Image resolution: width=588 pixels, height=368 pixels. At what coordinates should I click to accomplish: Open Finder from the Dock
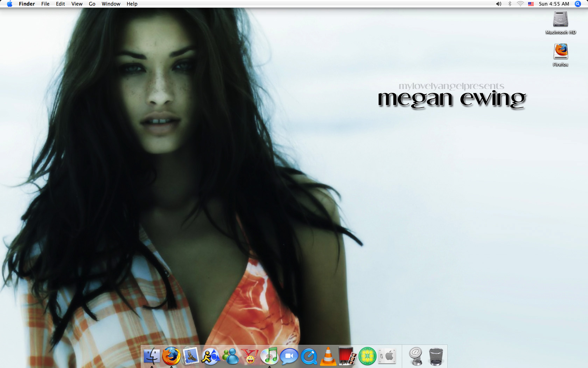pyautogui.click(x=152, y=356)
